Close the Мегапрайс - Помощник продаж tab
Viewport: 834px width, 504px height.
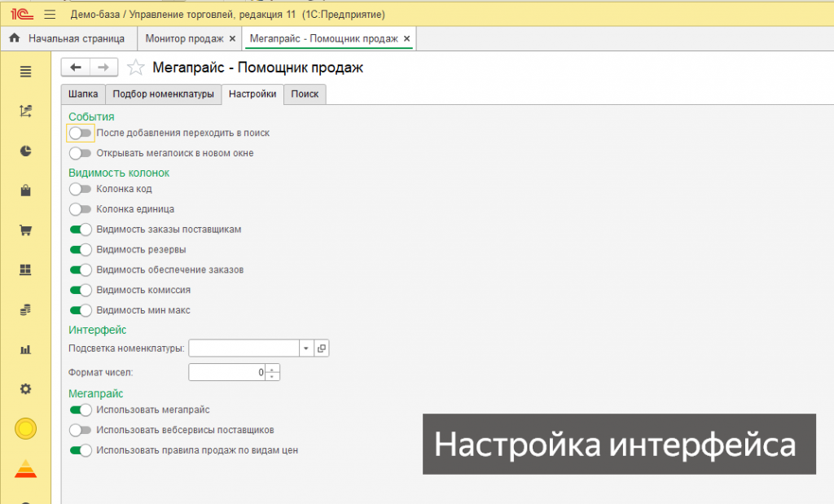pos(406,39)
